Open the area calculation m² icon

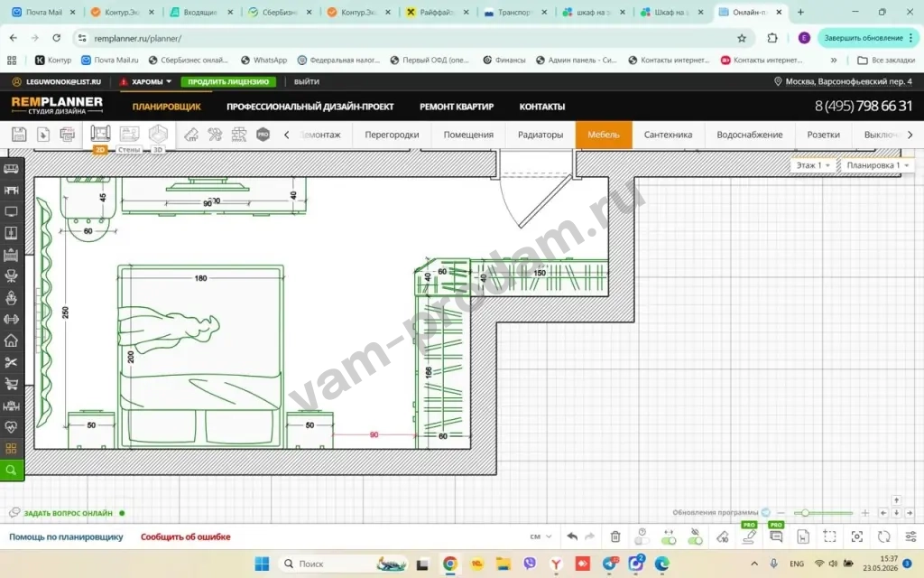191,135
